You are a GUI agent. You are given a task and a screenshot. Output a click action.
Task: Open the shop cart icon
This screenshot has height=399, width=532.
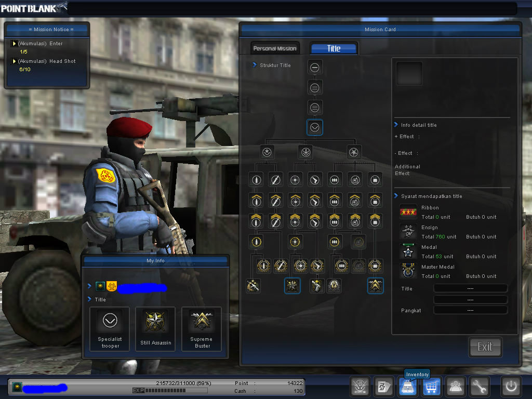click(x=431, y=387)
